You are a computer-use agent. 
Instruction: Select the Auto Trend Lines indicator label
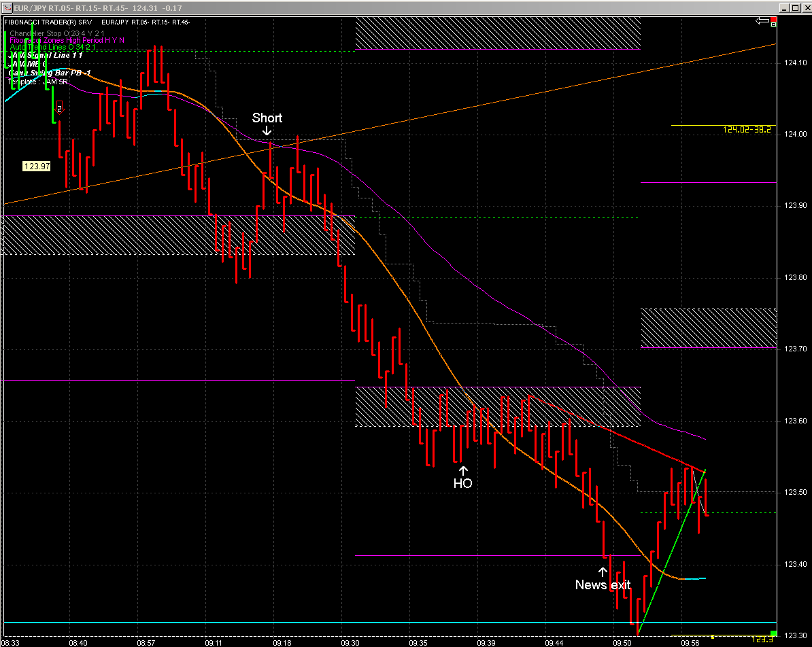pos(52,47)
